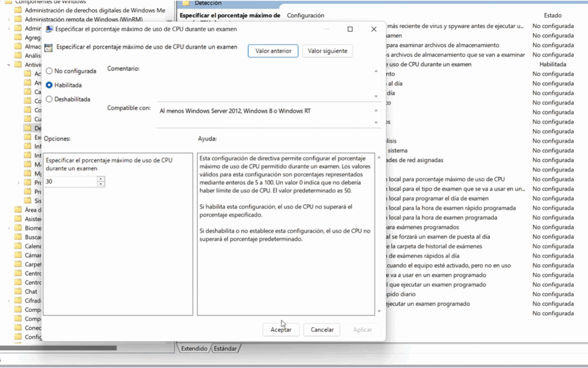Confirm the dialog with 'Aceptar'

pyautogui.click(x=281, y=330)
